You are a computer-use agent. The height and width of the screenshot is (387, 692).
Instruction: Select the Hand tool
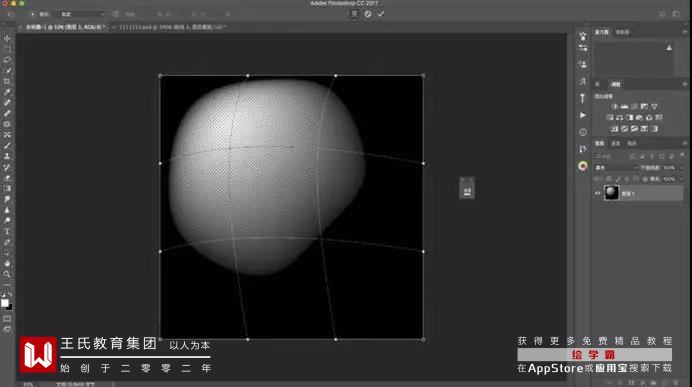click(x=7, y=263)
